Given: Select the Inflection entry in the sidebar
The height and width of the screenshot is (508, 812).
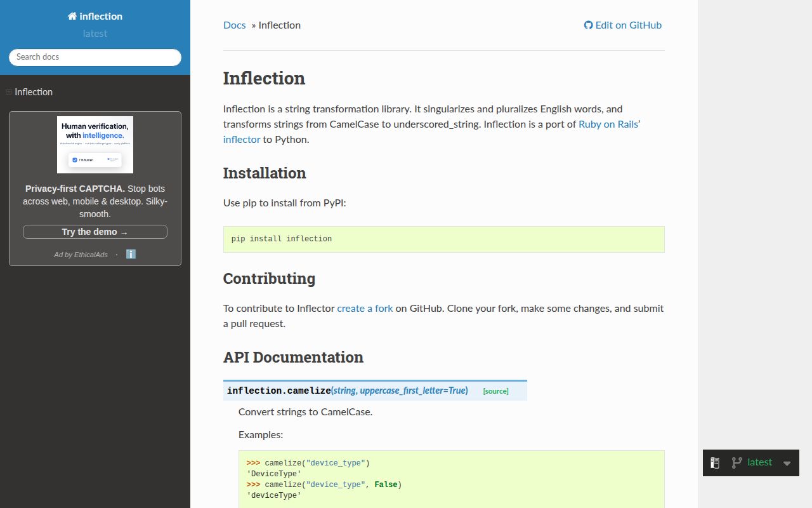Looking at the screenshot, I should pos(34,92).
